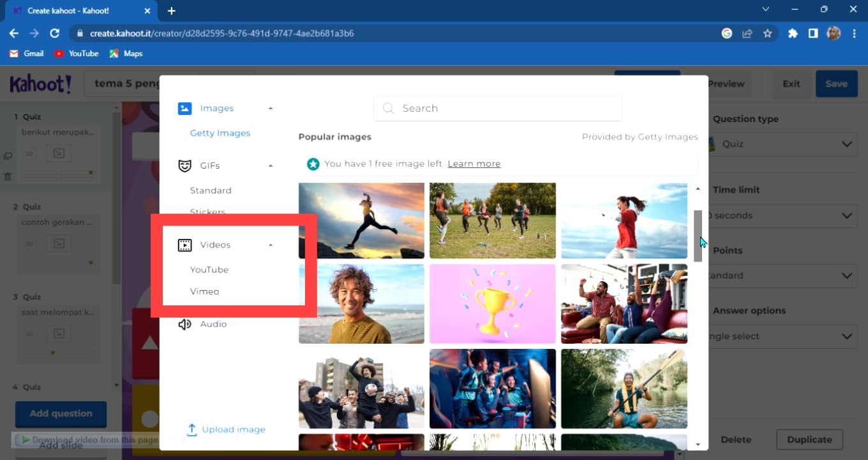Click the GIFs mask icon
The width and height of the screenshot is (868, 460).
pyautogui.click(x=184, y=165)
